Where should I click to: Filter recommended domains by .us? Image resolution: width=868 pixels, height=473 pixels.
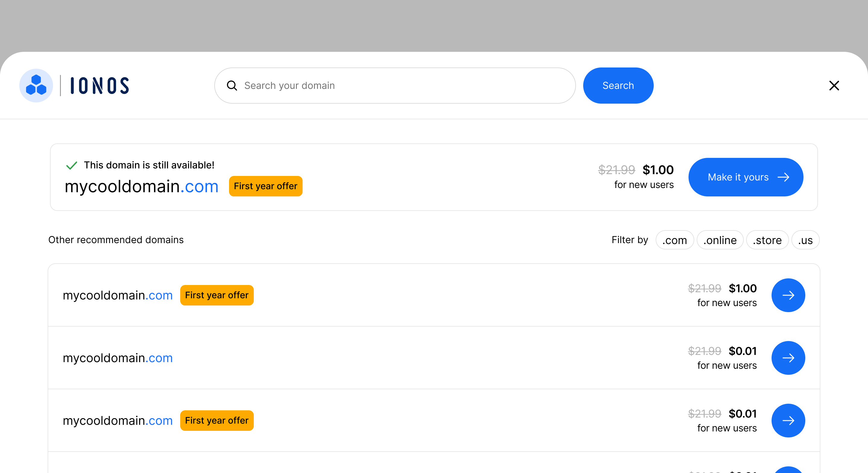coord(805,240)
